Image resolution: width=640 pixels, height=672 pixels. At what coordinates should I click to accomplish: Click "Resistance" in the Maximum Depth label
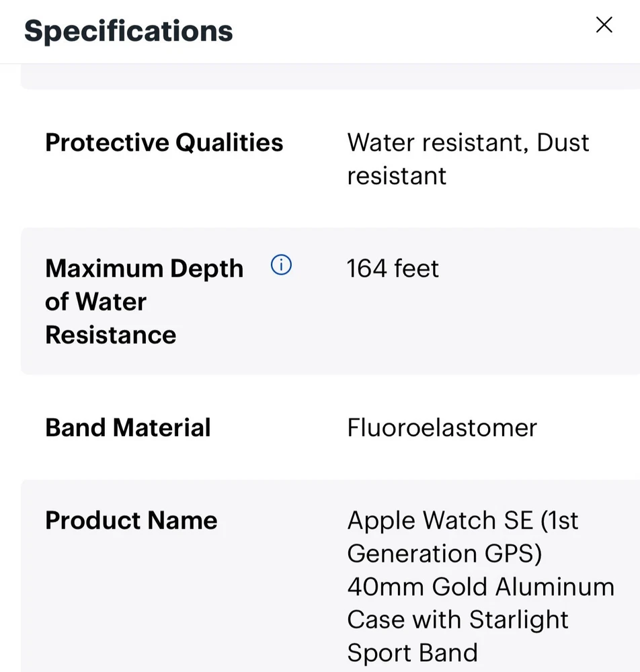[110, 335]
